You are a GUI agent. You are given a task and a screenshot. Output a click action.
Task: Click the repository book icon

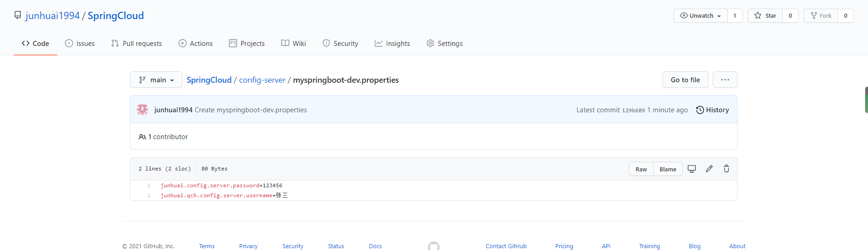18,15
